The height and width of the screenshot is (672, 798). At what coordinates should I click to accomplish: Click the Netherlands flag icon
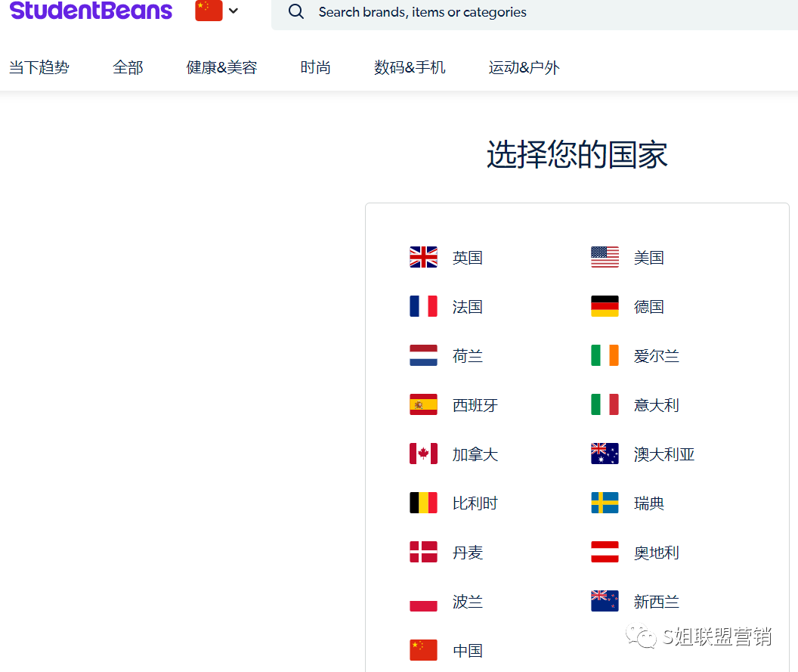click(x=423, y=355)
